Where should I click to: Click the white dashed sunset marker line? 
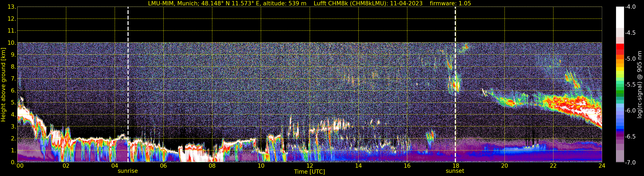tap(455, 85)
